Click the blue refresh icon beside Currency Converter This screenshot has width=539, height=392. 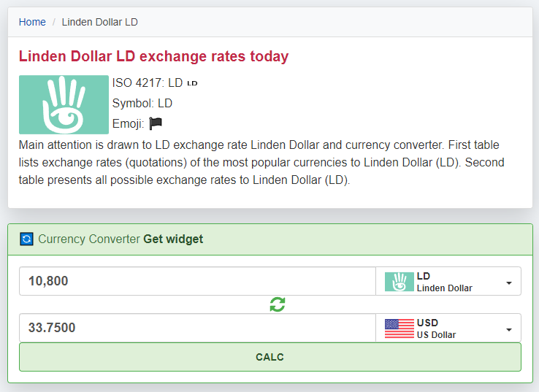[x=26, y=239]
